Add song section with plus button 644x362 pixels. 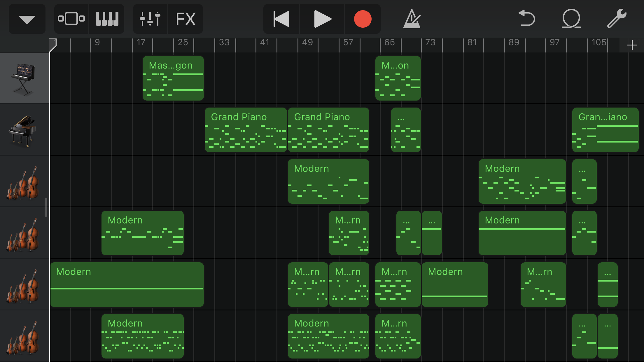click(x=632, y=45)
